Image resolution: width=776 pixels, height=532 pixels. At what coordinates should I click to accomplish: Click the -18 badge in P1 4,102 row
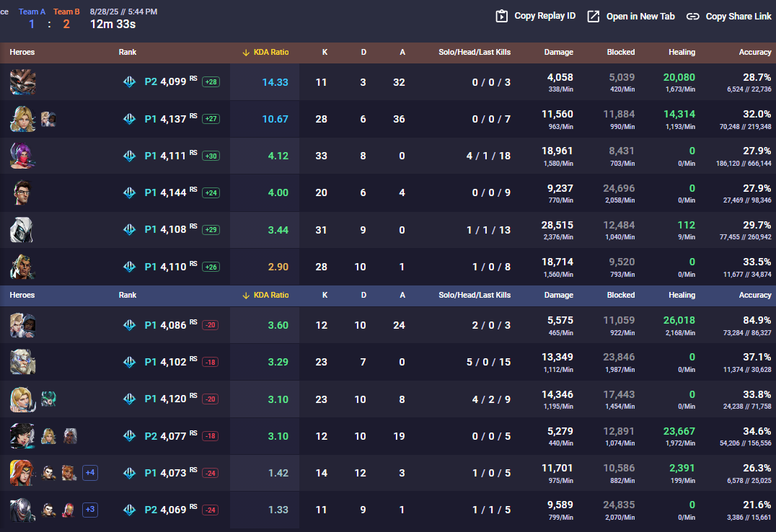[x=211, y=363]
